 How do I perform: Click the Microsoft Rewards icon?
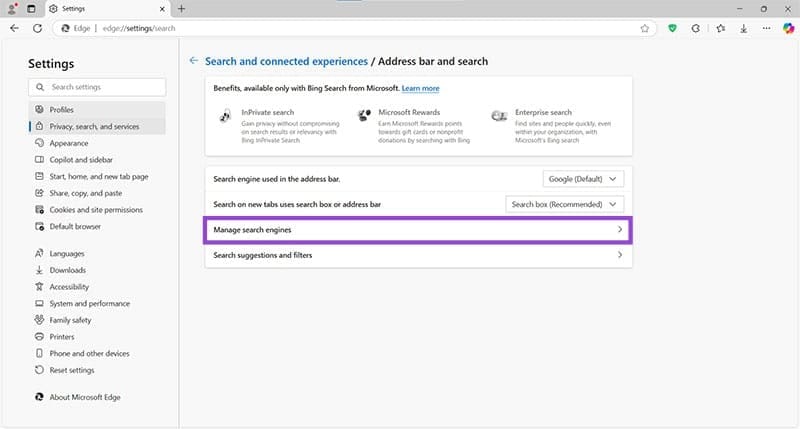point(364,116)
